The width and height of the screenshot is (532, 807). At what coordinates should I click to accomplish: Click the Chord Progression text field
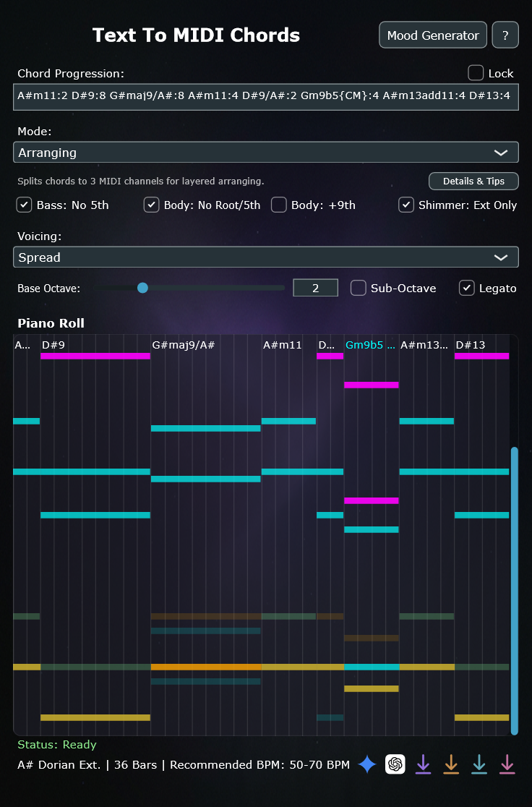tap(265, 97)
